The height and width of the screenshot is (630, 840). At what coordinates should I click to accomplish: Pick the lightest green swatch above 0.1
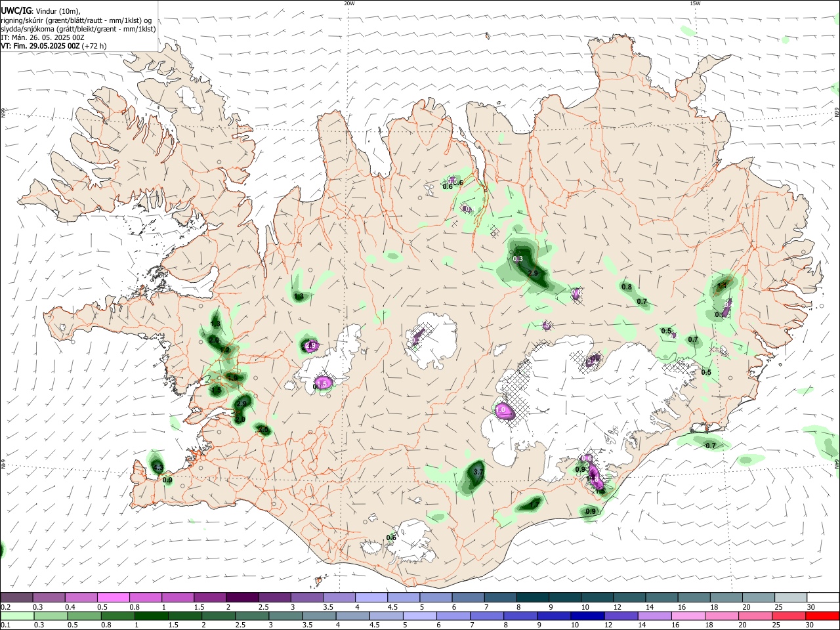(17, 616)
